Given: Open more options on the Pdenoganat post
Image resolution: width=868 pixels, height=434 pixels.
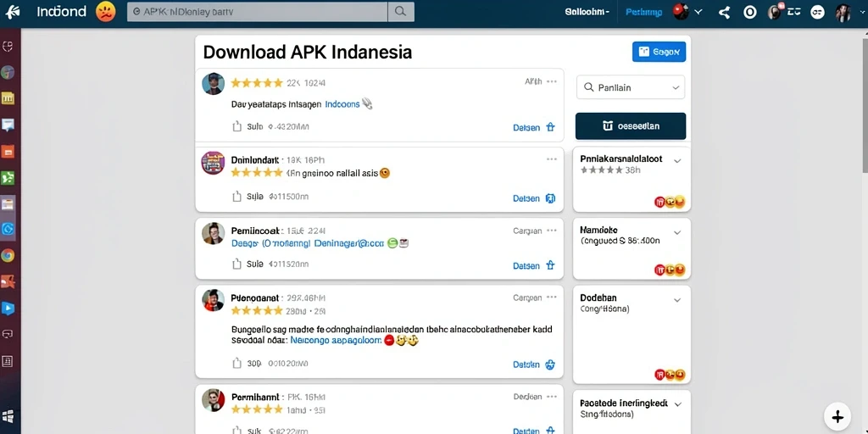Looking at the screenshot, I should click(551, 298).
